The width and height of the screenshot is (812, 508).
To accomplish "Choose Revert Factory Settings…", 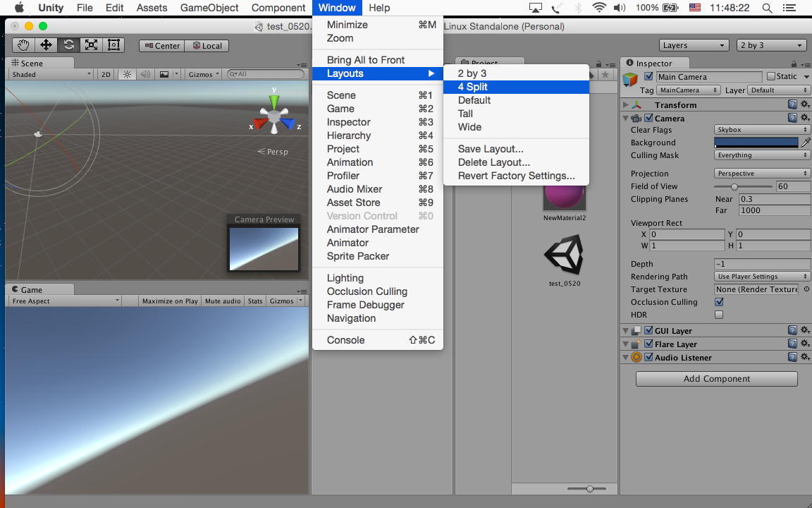I will tap(516, 176).
